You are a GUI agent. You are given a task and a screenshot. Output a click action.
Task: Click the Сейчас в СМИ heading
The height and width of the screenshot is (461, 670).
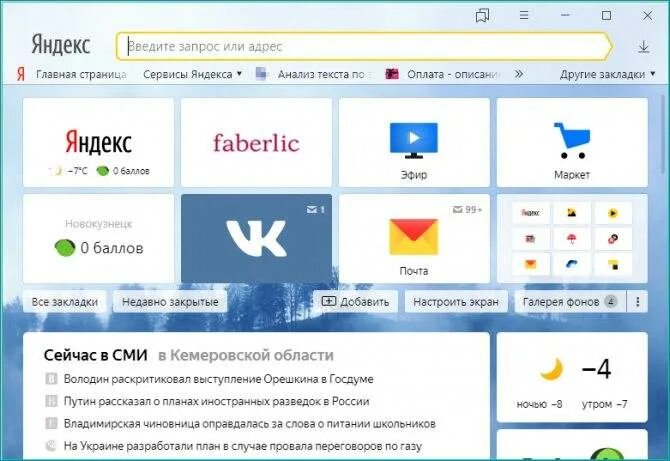(96, 355)
